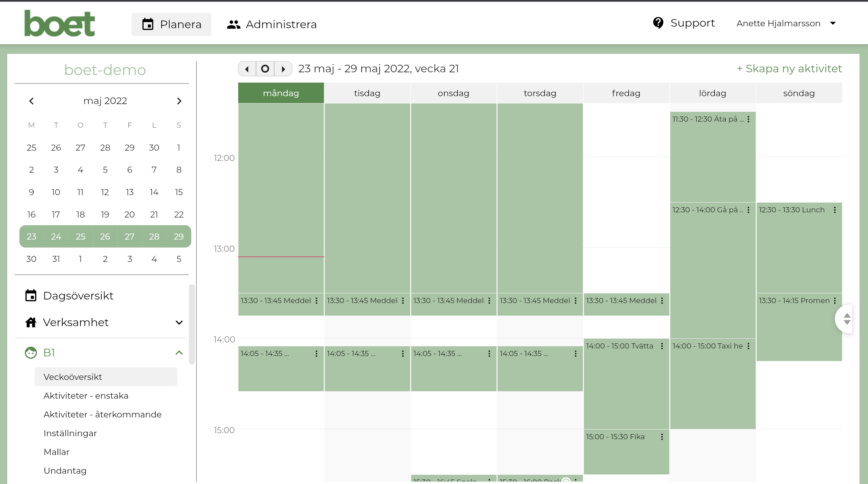Select 31 in the mini calendar

coord(56,259)
